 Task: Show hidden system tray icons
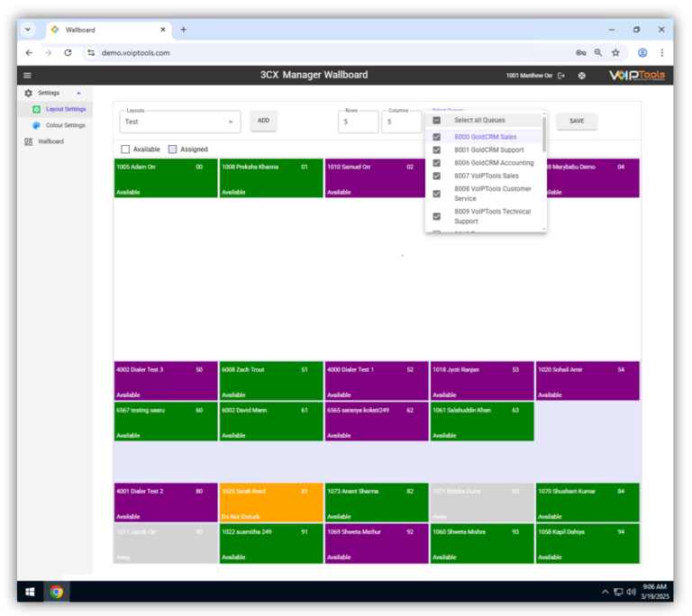click(605, 592)
